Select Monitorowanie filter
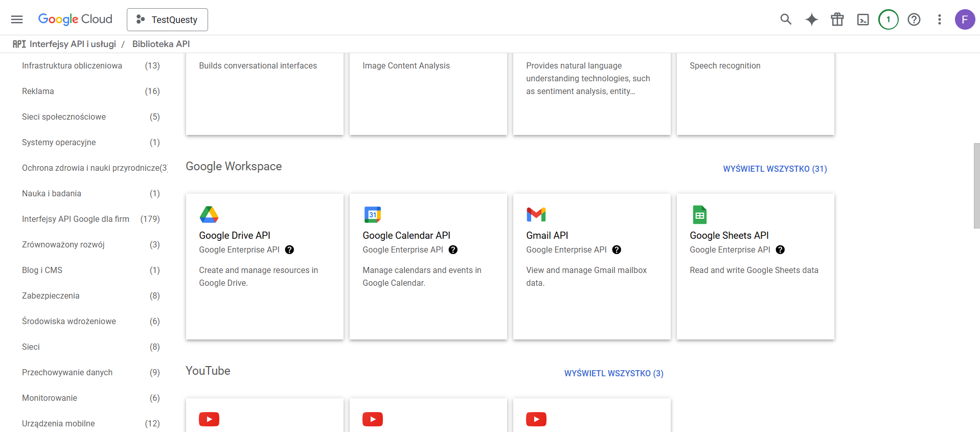 (91, 398)
